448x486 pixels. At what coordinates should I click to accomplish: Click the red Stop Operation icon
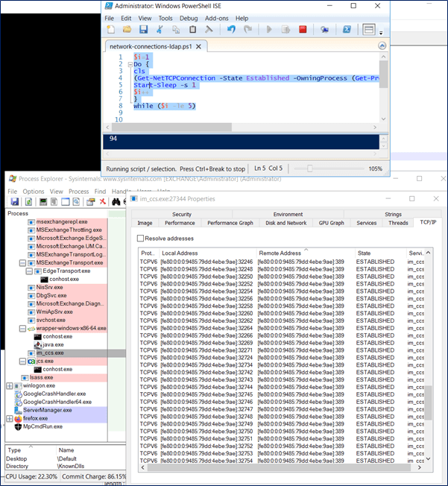coord(303,30)
